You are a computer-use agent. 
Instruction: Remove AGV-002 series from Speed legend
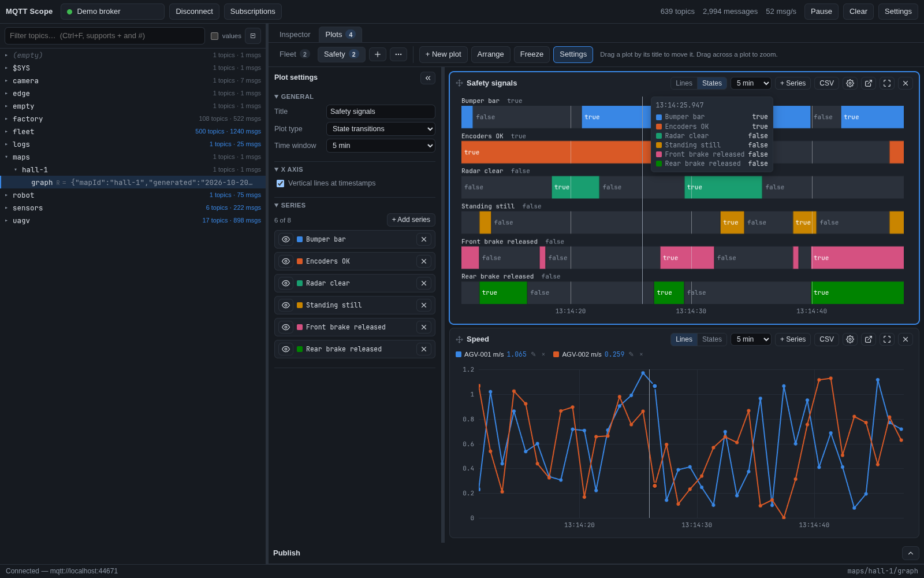click(641, 354)
